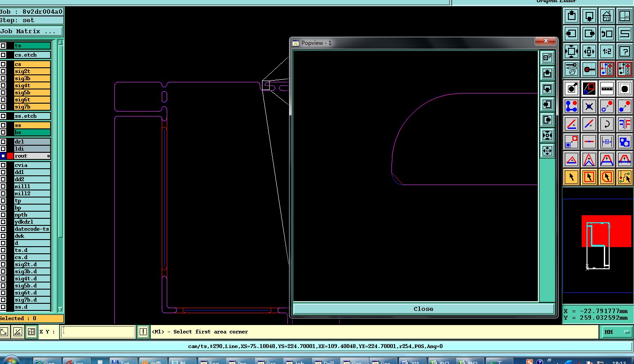Select the ydkdrl layer name

(x=32, y=222)
